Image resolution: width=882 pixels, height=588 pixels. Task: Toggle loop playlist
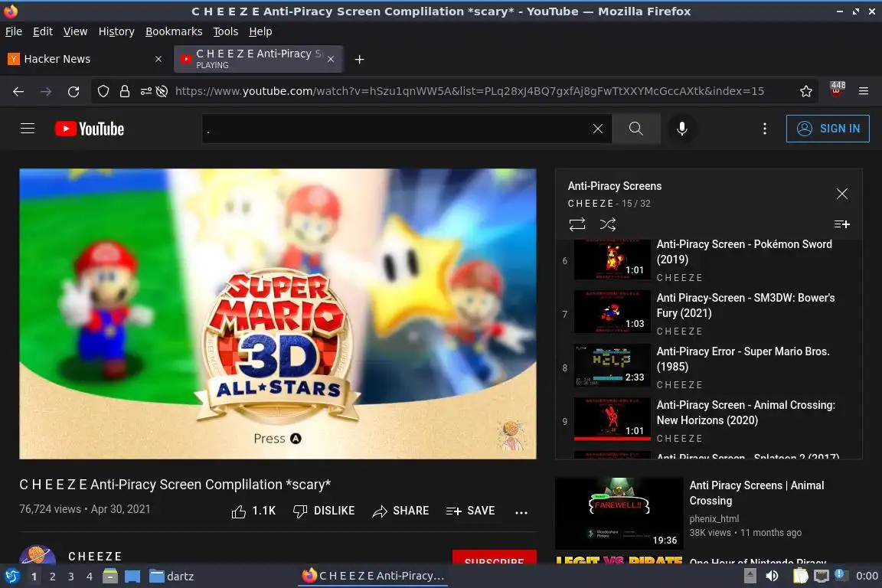click(x=577, y=224)
